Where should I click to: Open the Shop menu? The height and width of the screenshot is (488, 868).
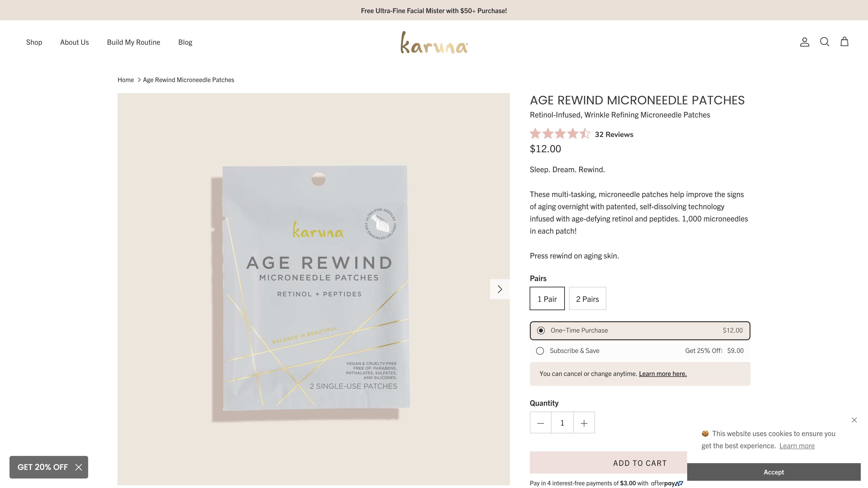(34, 42)
